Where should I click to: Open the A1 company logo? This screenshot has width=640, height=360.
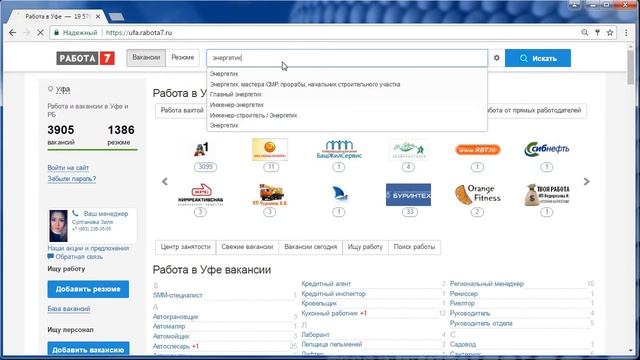(202, 149)
